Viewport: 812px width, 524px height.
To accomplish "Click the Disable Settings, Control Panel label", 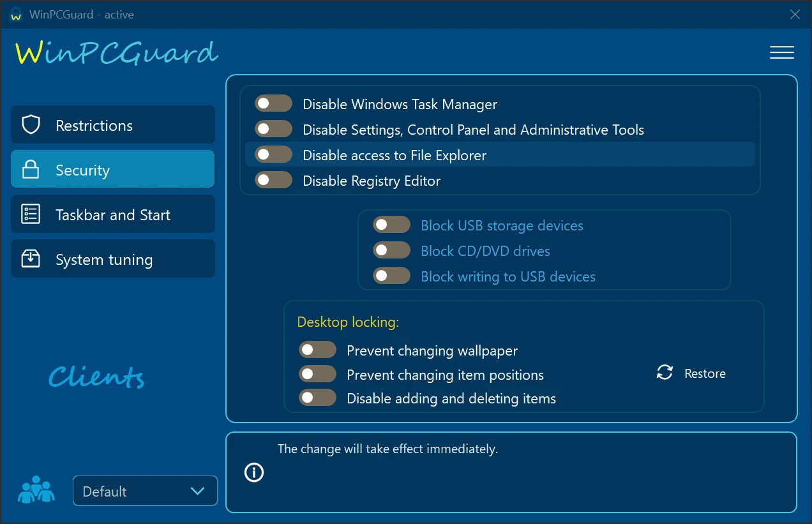I will (473, 130).
